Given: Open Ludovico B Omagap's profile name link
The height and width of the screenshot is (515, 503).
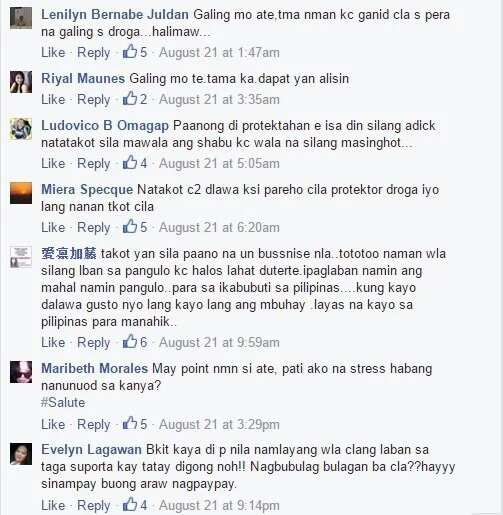Looking at the screenshot, I should tap(105, 126).
